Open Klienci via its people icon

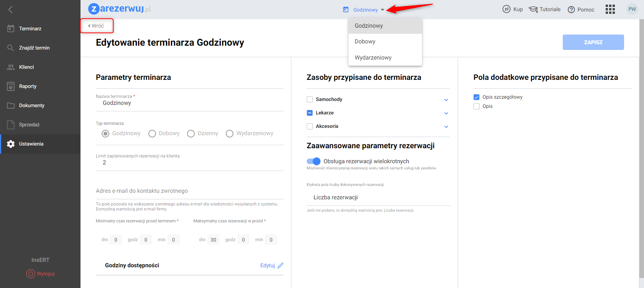point(11,67)
